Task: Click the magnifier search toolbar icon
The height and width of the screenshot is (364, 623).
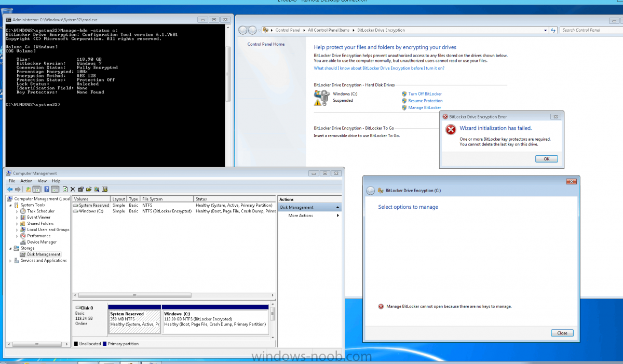Action: [97, 189]
